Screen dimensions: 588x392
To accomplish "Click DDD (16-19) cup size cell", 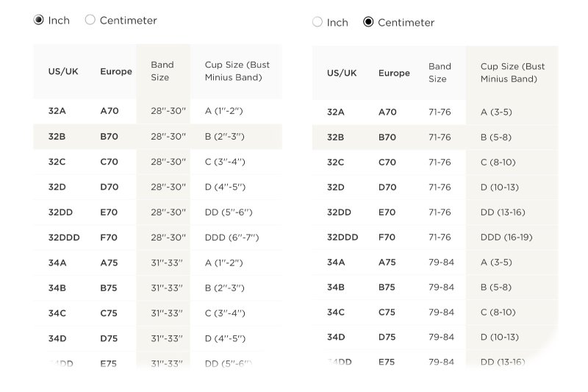I will pyautogui.click(x=506, y=237).
